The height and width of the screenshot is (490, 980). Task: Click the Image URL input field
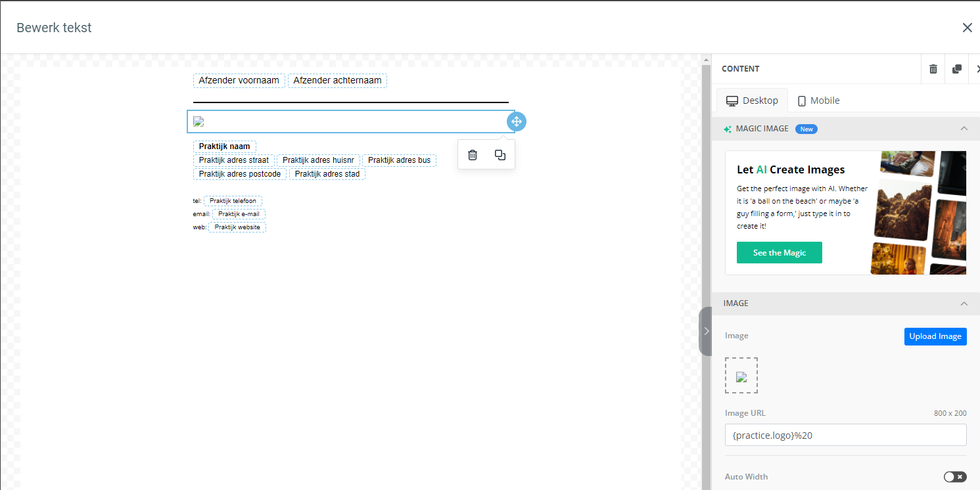click(846, 435)
